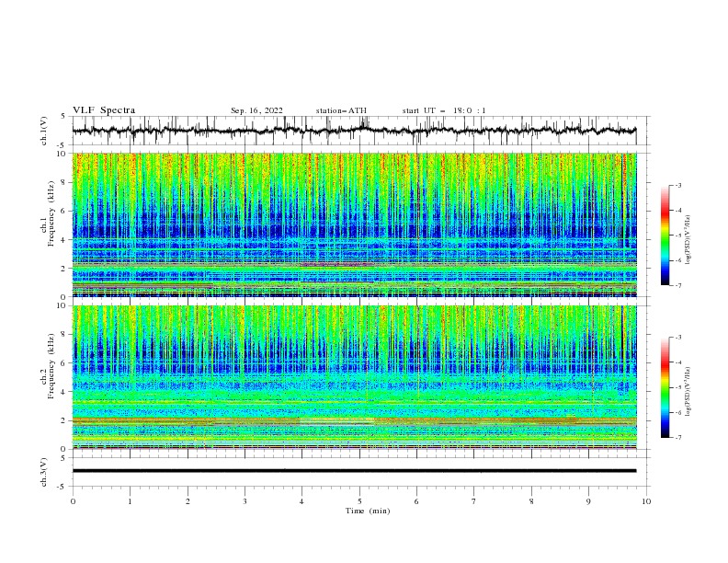
Task: Click the "ch.3(V)" axis label
Action: click(44, 472)
